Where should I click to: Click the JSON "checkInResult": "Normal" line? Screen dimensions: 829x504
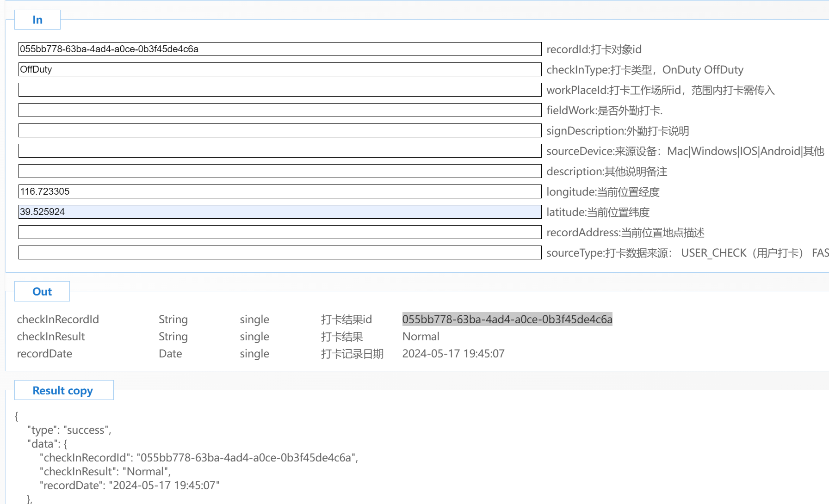click(x=105, y=472)
